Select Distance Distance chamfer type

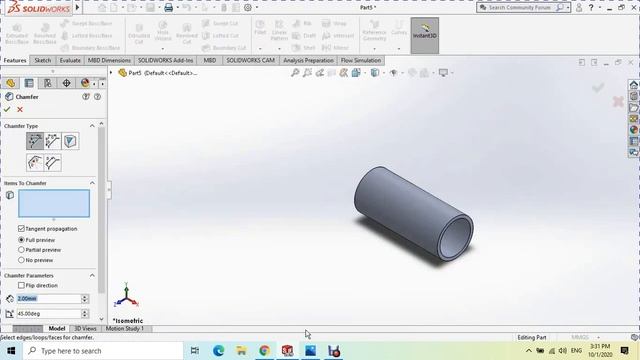click(x=53, y=141)
